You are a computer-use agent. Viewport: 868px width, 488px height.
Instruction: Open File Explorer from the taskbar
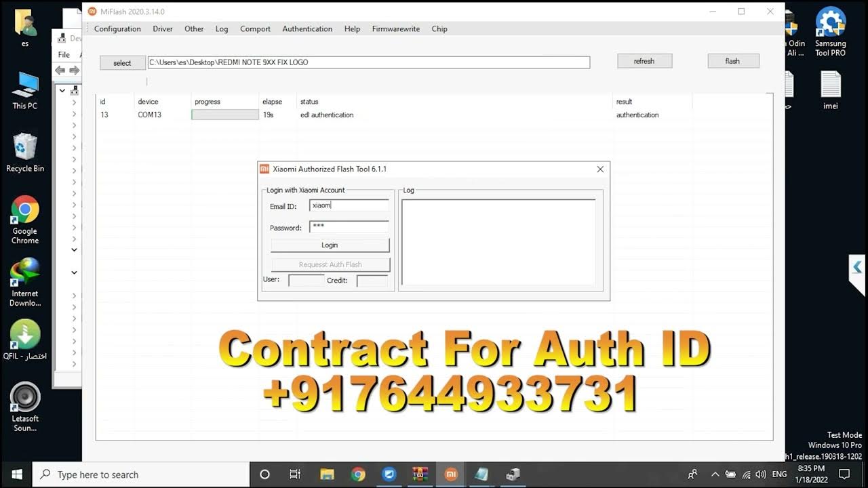tap(327, 474)
